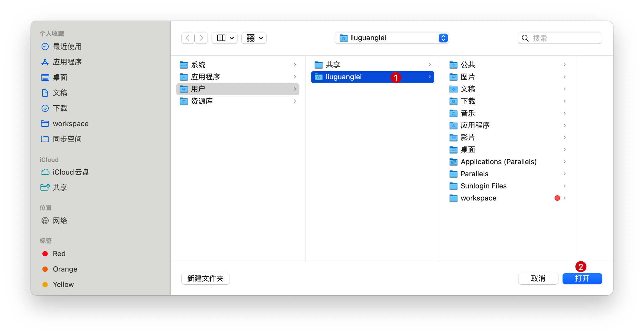Expand the workspace folder chevron

pos(564,198)
